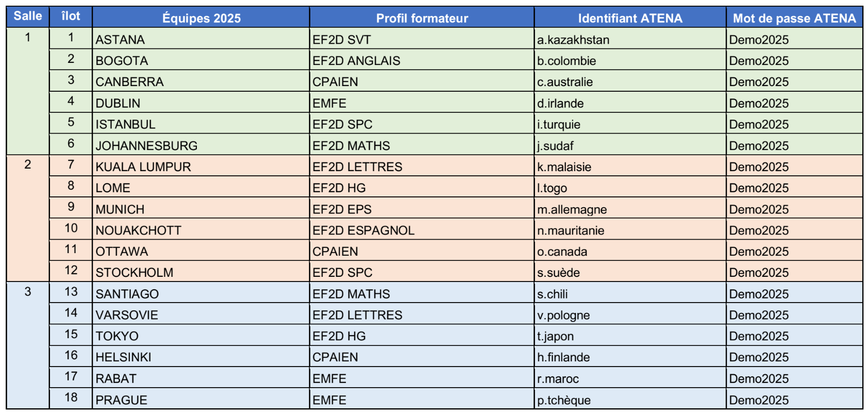Image resolution: width=868 pixels, height=415 pixels.
Task: Select the STOCKHOLM team cell
Action: click(201, 271)
